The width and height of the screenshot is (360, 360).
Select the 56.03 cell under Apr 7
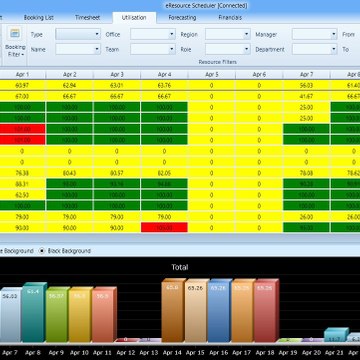click(306, 85)
